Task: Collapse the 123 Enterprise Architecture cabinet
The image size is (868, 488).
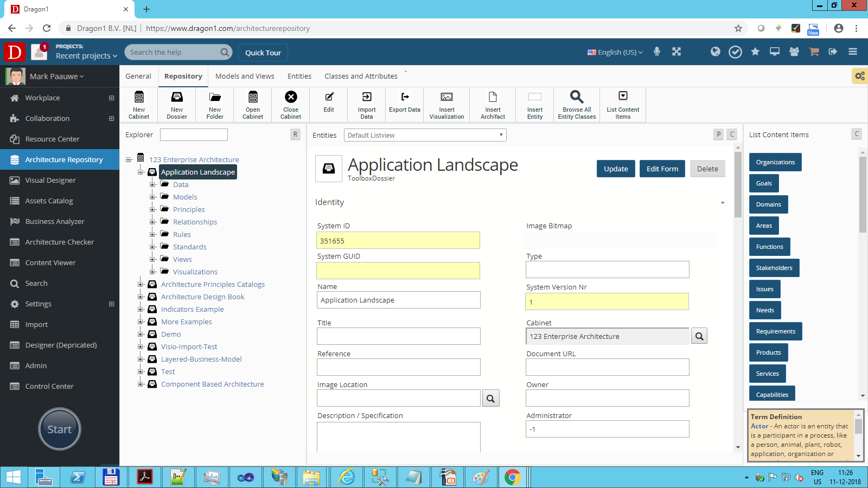Action: pos(129,160)
